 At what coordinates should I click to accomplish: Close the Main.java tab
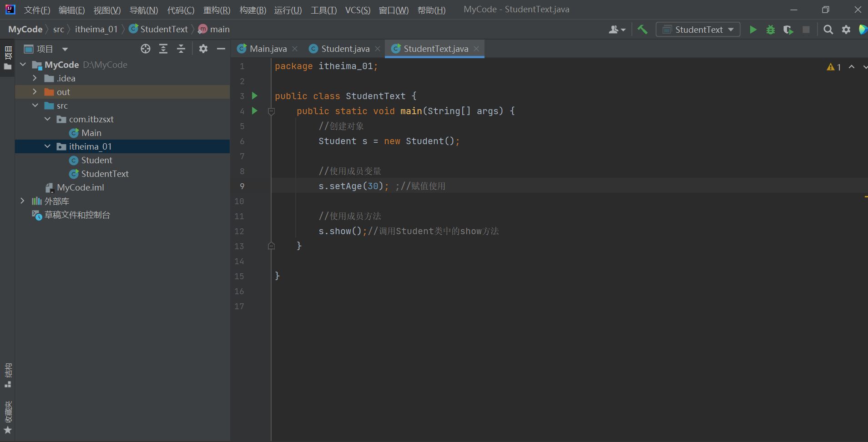point(295,49)
